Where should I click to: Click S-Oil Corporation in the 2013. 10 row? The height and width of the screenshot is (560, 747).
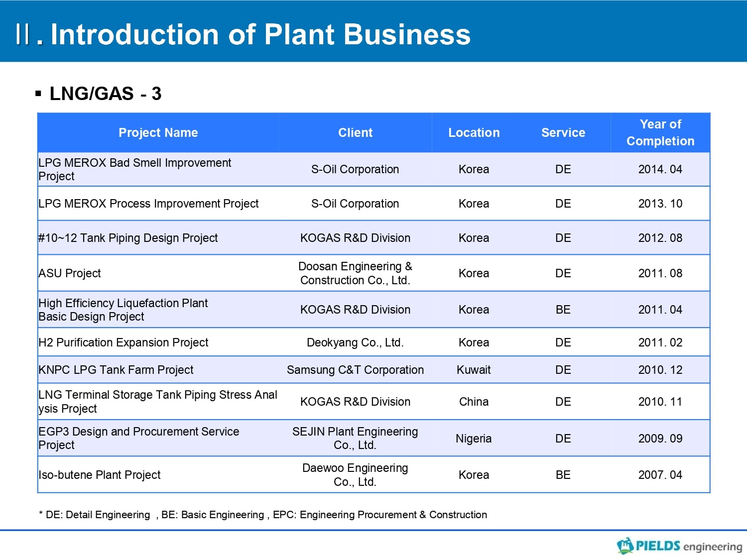[x=355, y=204]
